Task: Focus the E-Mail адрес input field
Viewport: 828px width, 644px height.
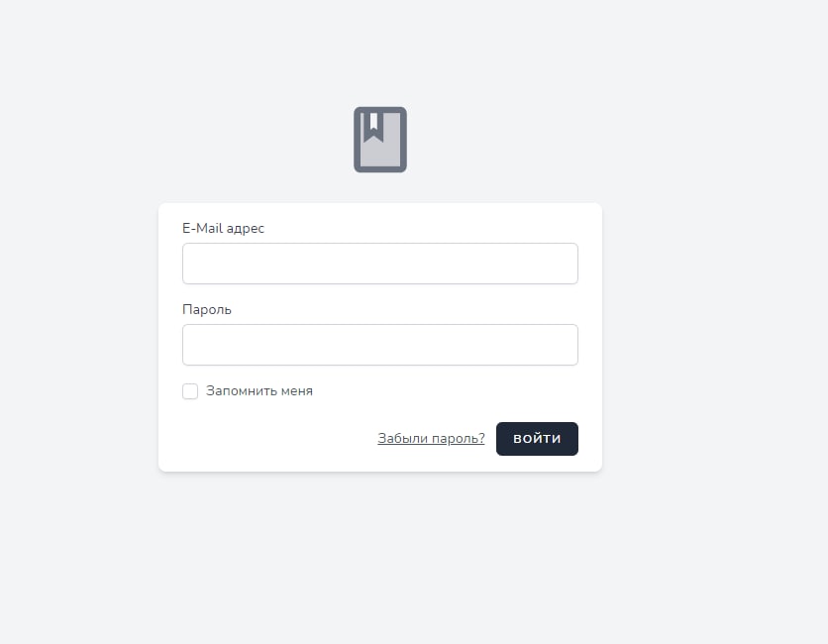Action: point(380,264)
